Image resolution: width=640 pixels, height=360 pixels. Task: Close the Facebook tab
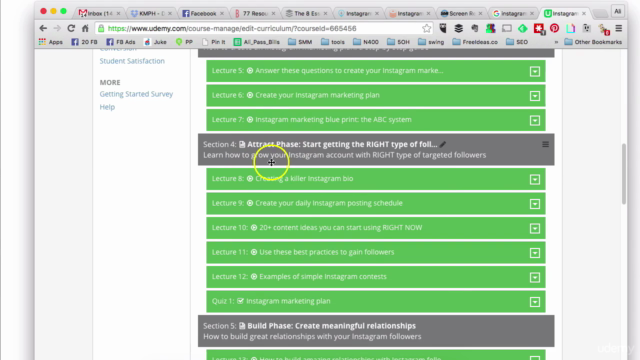[x=222, y=13]
